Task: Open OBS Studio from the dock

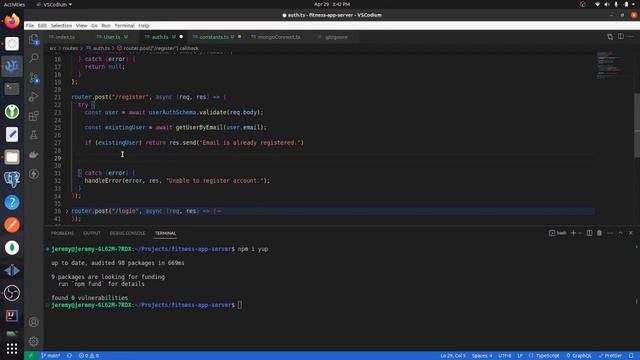Action: click(x=12, y=293)
